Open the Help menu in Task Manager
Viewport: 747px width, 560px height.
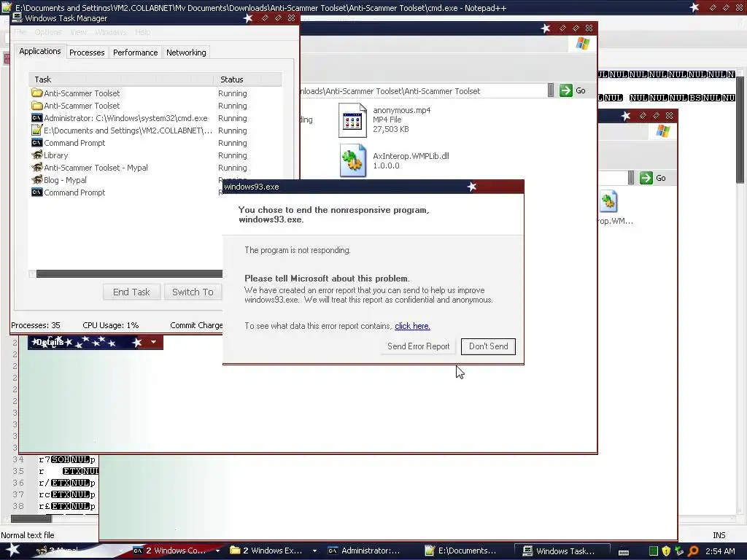point(143,32)
